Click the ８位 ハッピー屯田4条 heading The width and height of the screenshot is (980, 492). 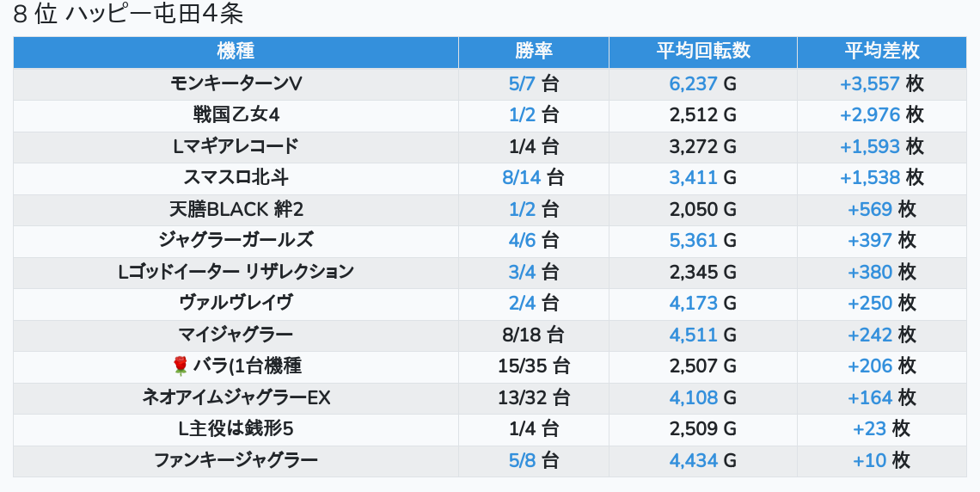(128, 15)
